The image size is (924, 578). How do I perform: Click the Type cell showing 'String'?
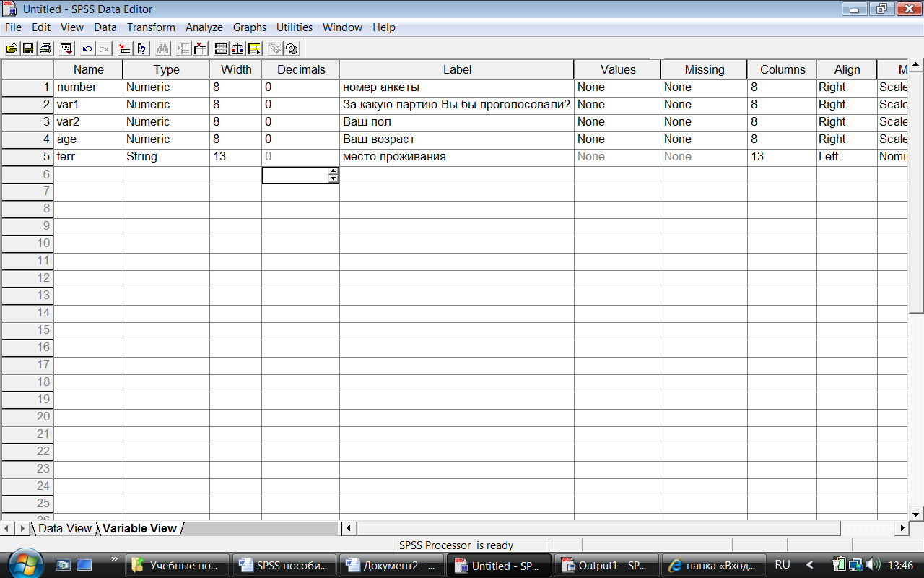[166, 157]
